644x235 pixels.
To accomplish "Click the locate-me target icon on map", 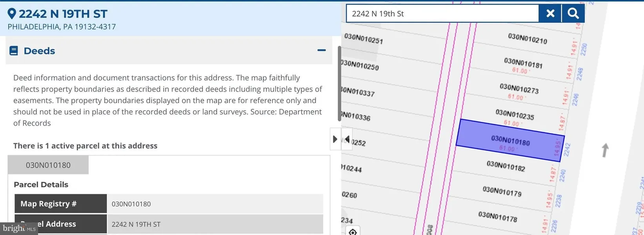I will (x=353, y=232).
